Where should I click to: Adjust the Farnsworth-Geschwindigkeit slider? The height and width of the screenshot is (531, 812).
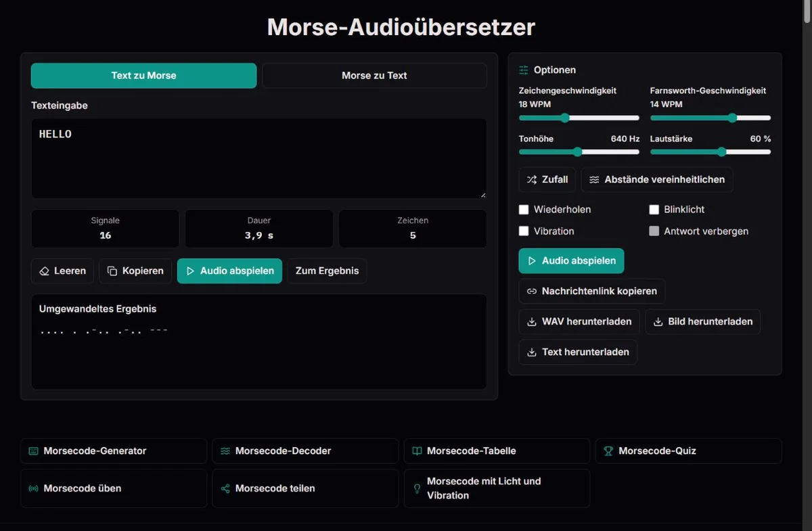pos(710,118)
